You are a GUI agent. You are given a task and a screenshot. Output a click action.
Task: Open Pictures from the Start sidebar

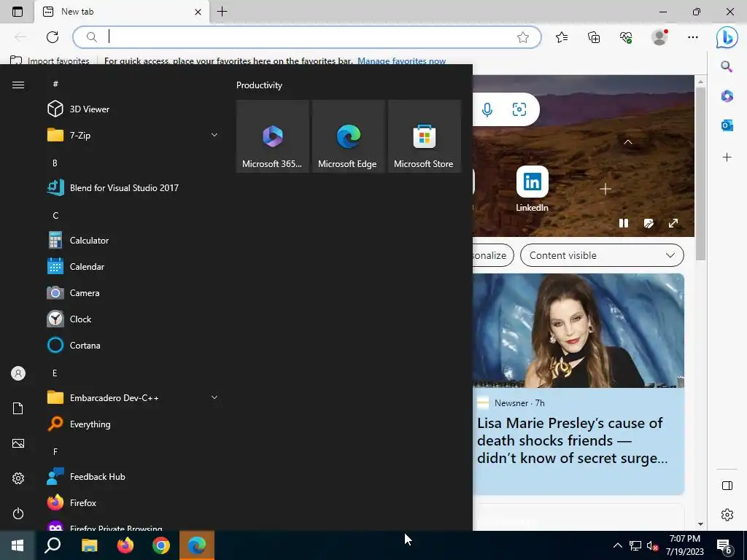pos(18,443)
